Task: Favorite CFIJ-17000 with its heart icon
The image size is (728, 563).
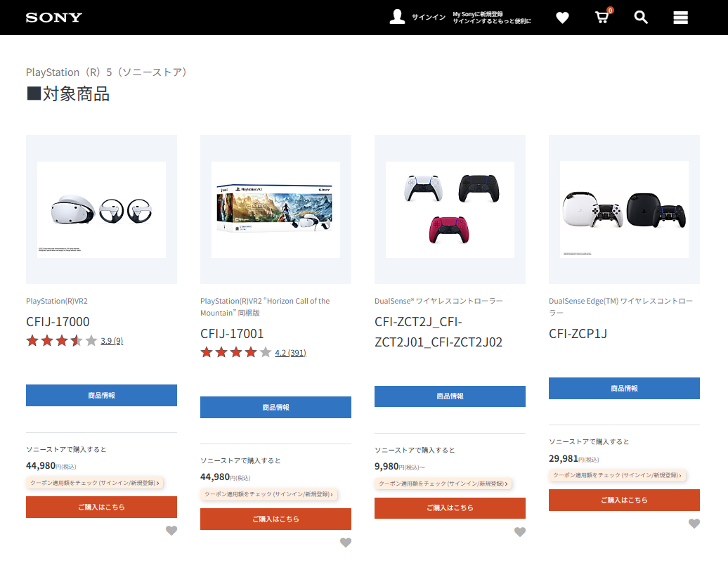Action: click(x=171, y=531)
